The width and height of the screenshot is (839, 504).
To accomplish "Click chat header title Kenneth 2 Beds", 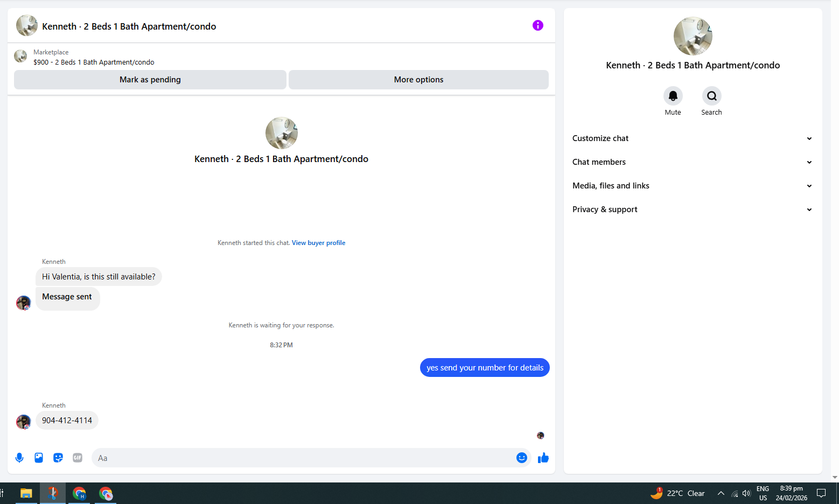I will (129, 26).
